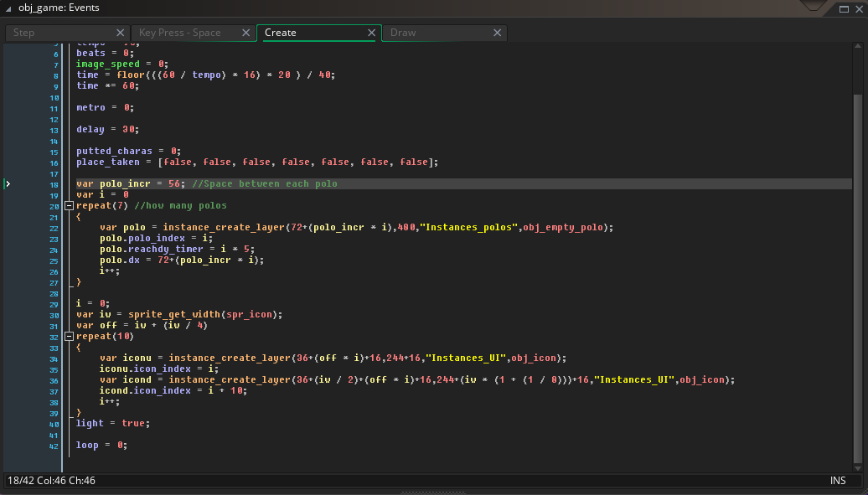Click 'polo.dx = 72+(polo_incr * i);' line
Viewport: 868px width, 495px height.
click(x=182, y=260)
